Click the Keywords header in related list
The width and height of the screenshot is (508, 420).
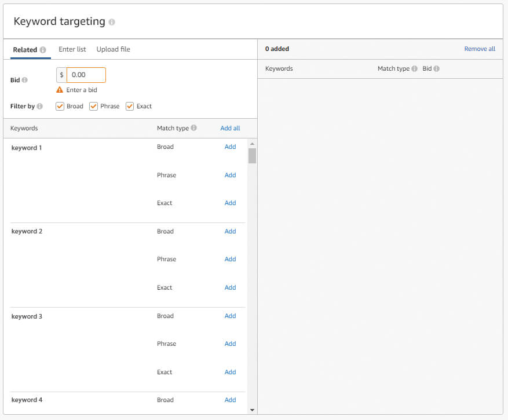24,129
